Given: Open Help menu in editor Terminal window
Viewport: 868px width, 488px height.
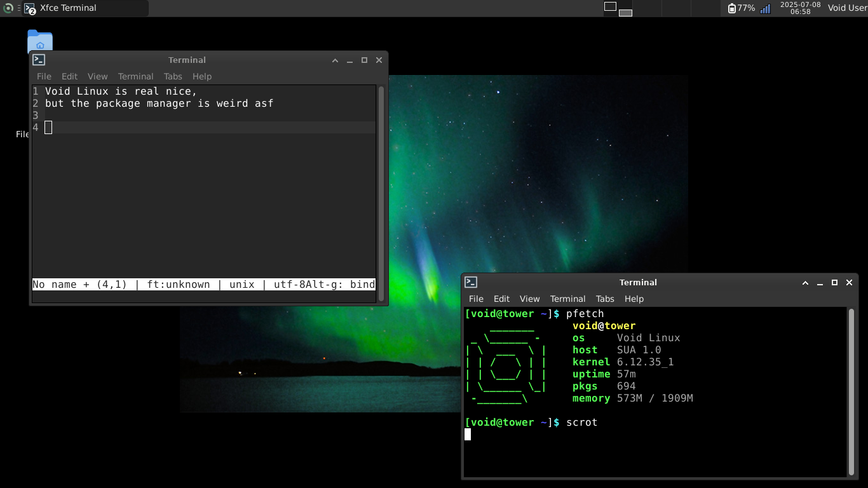Looking at the screenshot, I should (202, 76).
